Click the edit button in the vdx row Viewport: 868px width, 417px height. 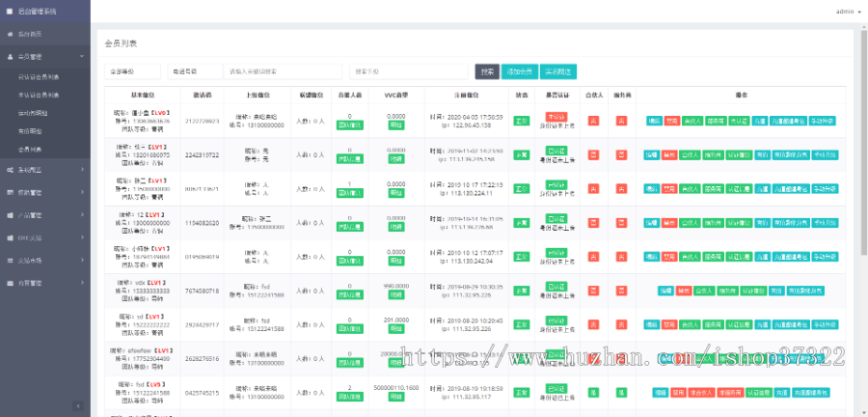point(665,291)
